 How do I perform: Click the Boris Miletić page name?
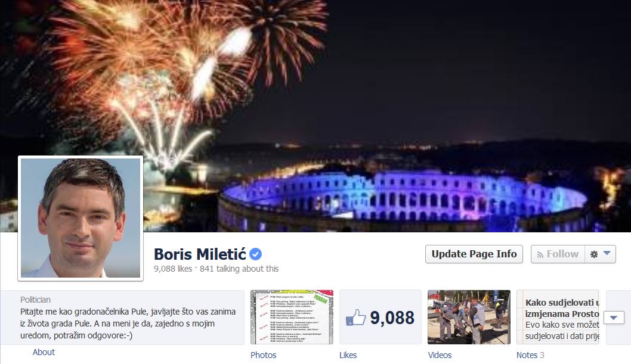[x=200, y=254]
